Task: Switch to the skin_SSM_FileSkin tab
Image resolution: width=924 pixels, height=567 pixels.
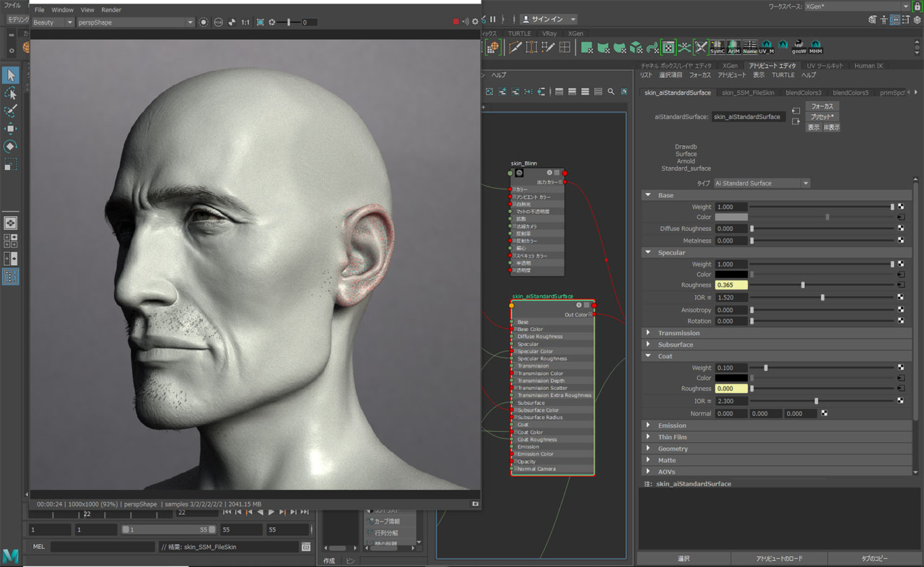Action: click(748, 92)
